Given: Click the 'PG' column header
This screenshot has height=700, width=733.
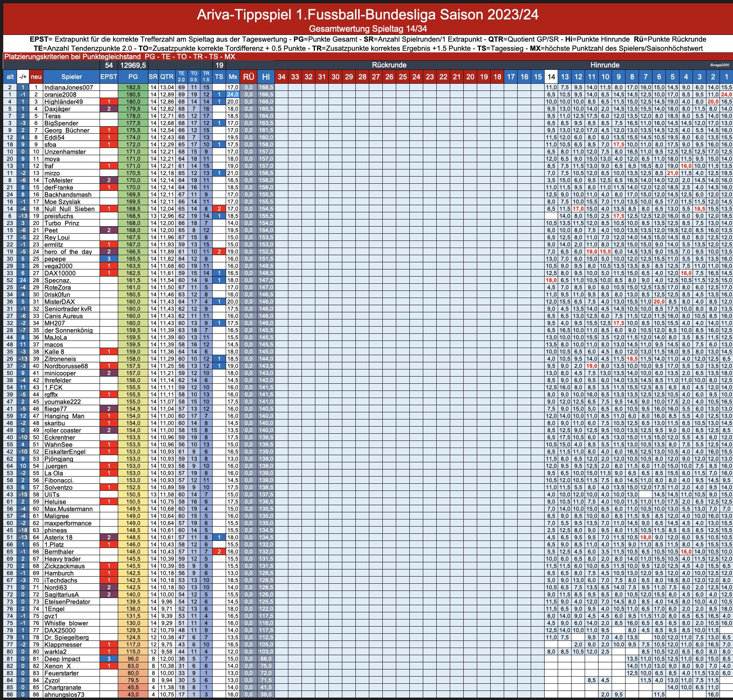Looking at the screenshot, I should (133, 77).
